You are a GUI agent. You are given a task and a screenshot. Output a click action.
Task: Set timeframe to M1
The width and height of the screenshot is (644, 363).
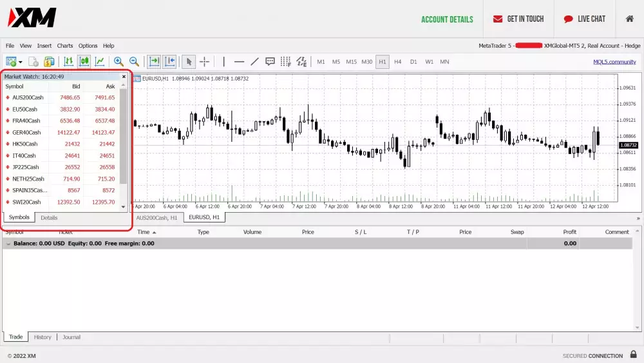[x=321, y=62]
